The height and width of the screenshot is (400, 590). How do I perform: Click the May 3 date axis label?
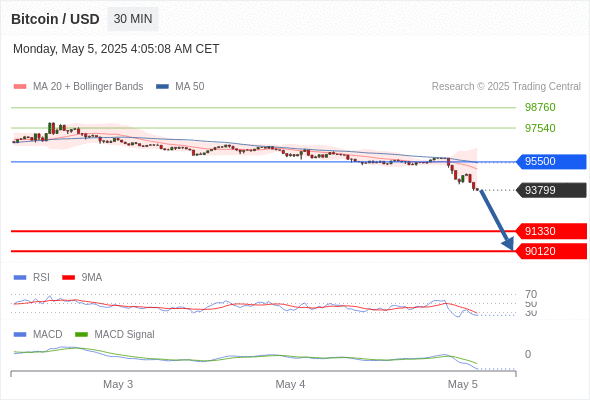[118, 384]
